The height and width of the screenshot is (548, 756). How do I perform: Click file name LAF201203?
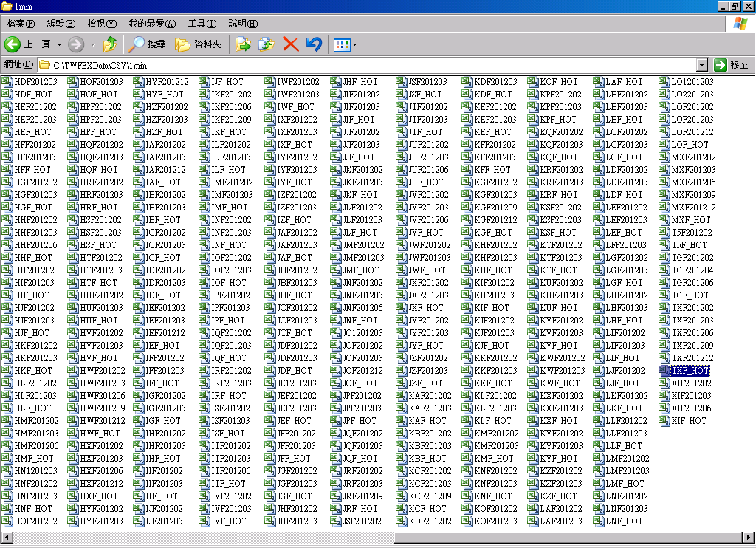click(561, 521)
